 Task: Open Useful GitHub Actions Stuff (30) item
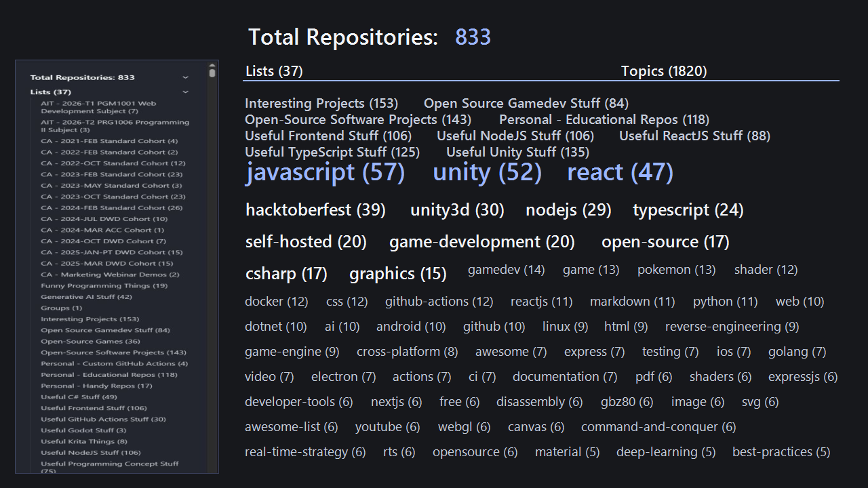(104, 420)
